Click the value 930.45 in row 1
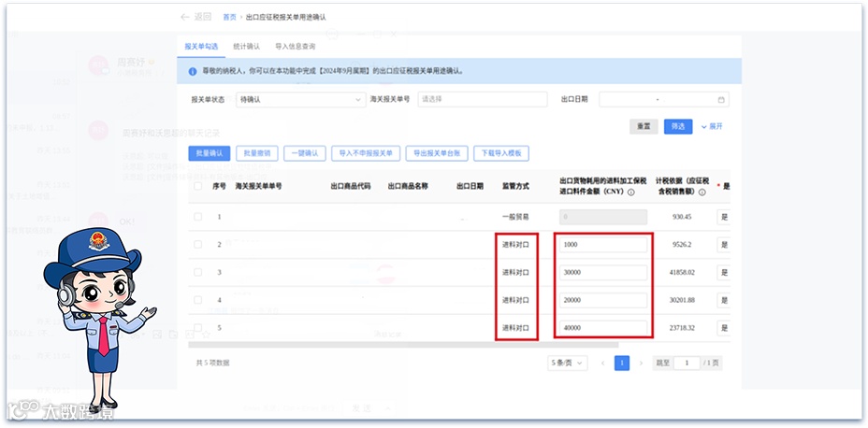The image size is (868, 428). [x=682, y=217]
